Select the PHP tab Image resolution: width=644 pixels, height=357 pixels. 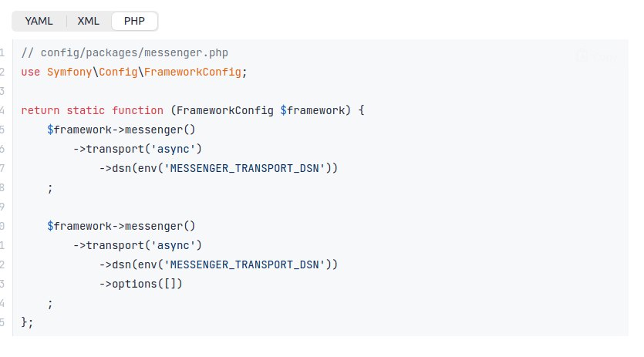point(134,21)
